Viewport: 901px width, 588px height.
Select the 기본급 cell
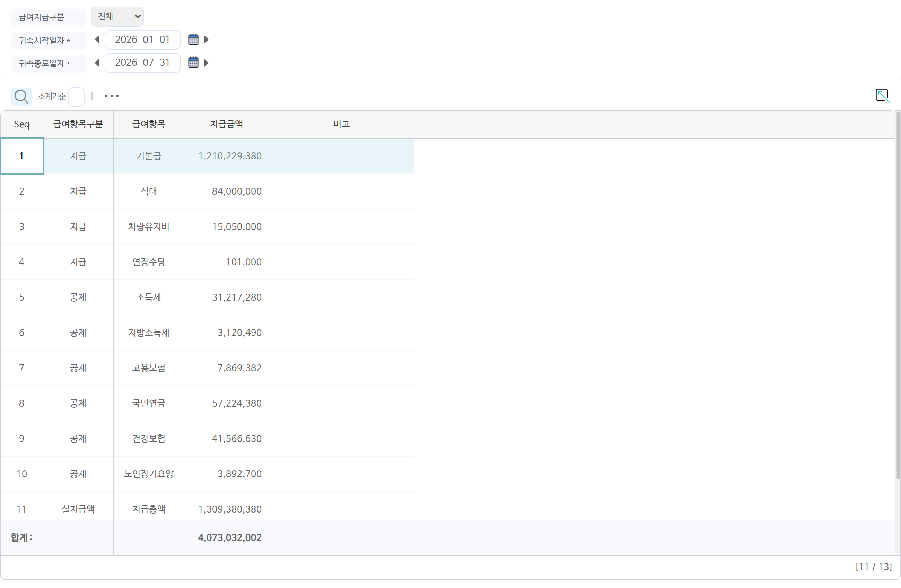(149, 156)
